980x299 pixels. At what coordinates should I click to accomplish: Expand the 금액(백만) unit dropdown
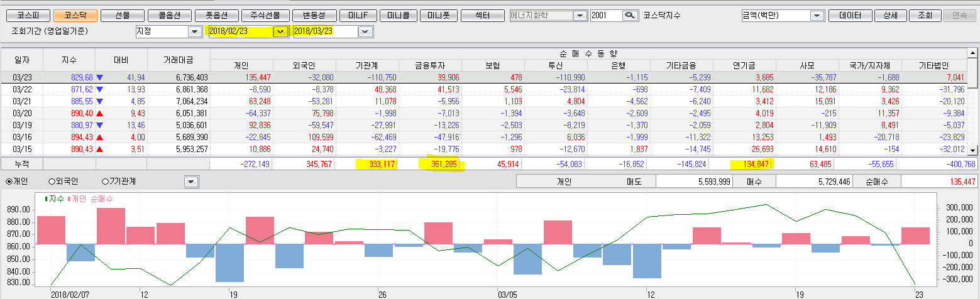point(817,16)
